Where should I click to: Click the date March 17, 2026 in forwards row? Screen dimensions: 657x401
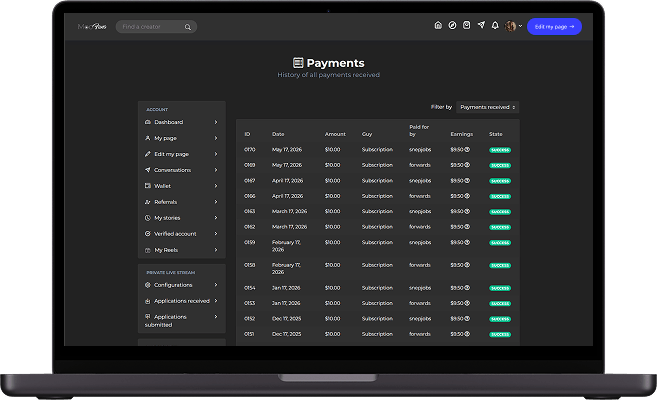click(x=289, y=227)
